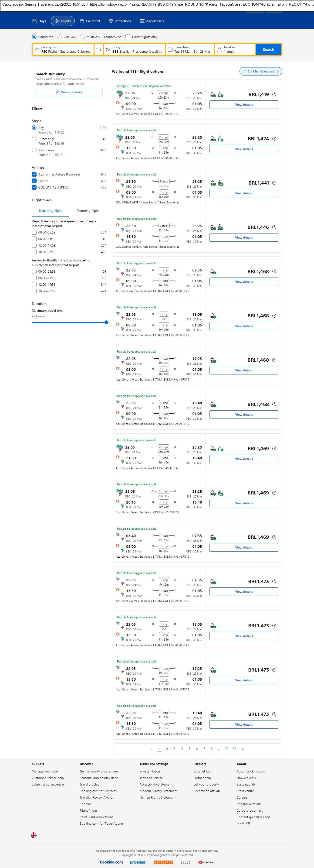Click the checked baggage icon on BRL1,424 flight
This screenshot has height=868, width=314.
pos(220,139)
